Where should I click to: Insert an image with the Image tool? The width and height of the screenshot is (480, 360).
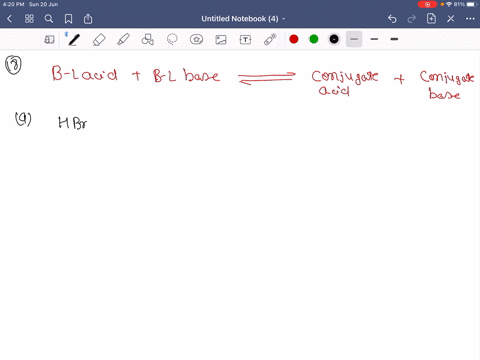(221, 40)
